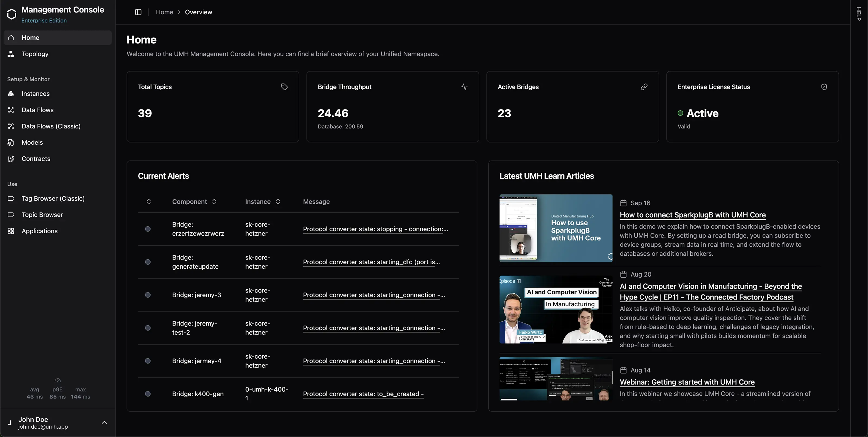Image resolution: width=868 pixels, height=437 pixels.
Task: Open Topic Browser in the sidebar
Action: pyautogui.click(x=42, y=215)
